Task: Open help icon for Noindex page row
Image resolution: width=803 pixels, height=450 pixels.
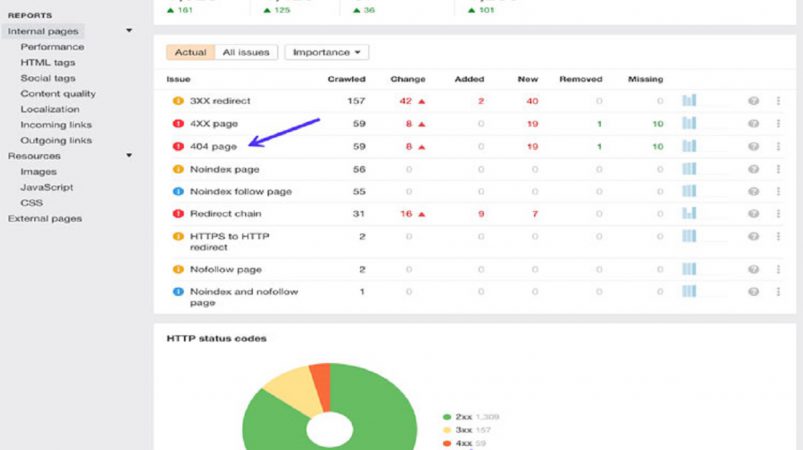Action: pos(753,169)
